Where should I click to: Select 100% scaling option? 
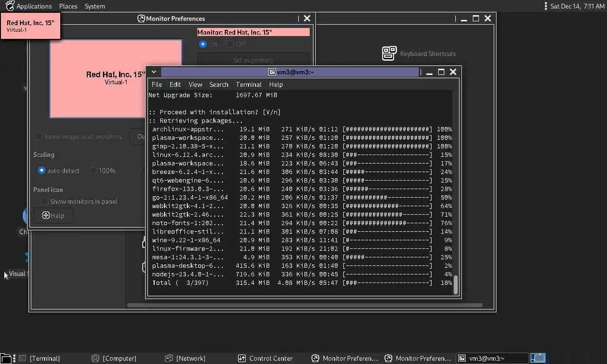point(93,171)
